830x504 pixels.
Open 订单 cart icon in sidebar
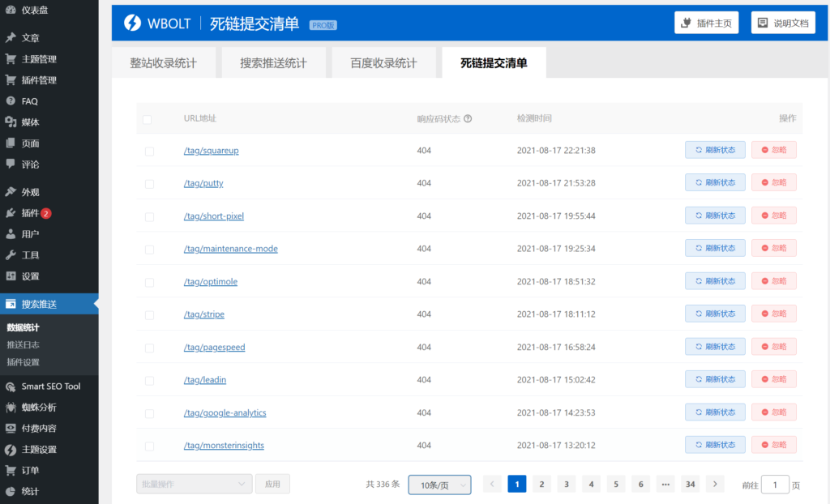pyautogui.click(x=11, y=471)
